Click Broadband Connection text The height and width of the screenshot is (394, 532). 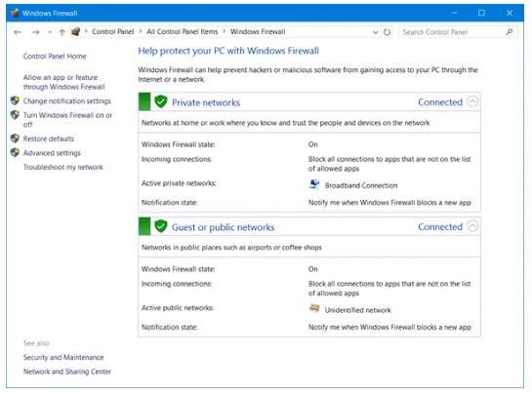[x=361, y=185]
